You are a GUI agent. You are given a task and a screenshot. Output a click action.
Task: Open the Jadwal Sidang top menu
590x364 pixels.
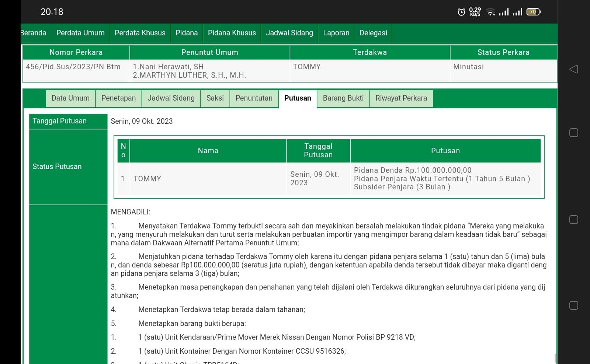[x=289, y=33]
